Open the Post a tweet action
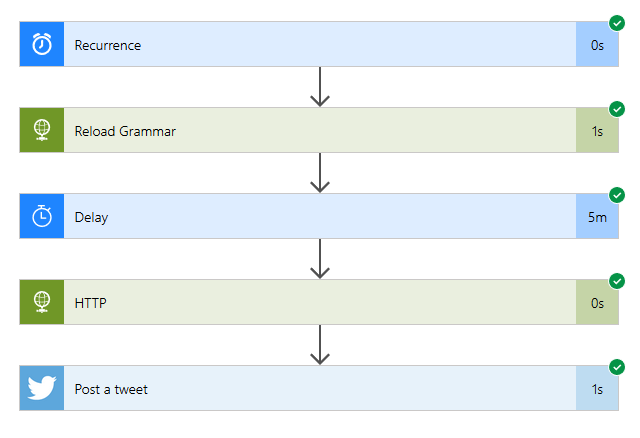The image size is (640, 438). [319, 388]
